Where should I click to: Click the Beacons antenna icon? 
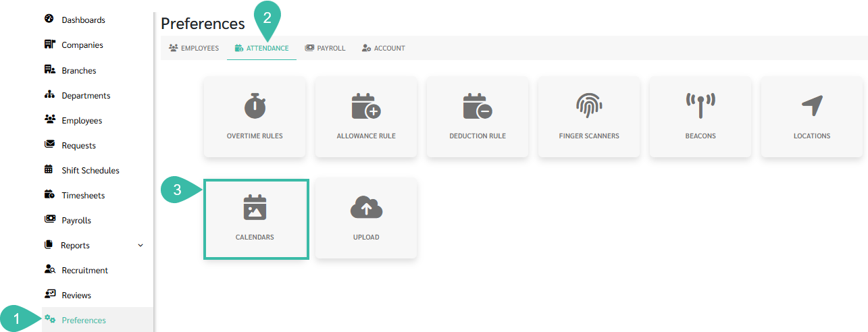(x=700, y=106)
